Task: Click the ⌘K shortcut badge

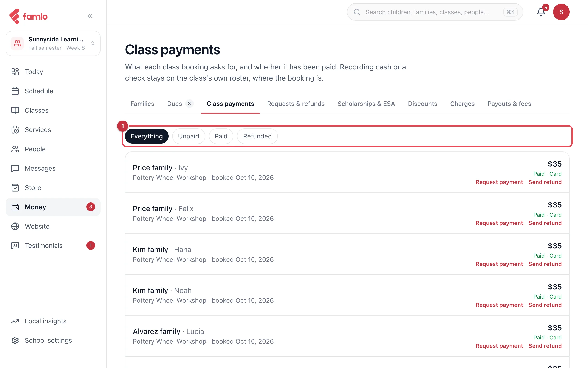Action: coord(510,12)
